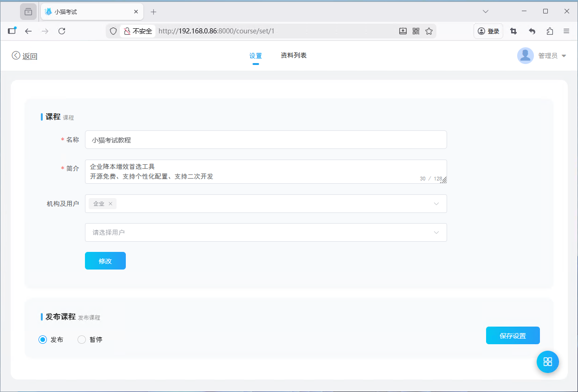Open the QR code icon in address bar
This screenshot has width=578, height=392.
pos(416,31)
